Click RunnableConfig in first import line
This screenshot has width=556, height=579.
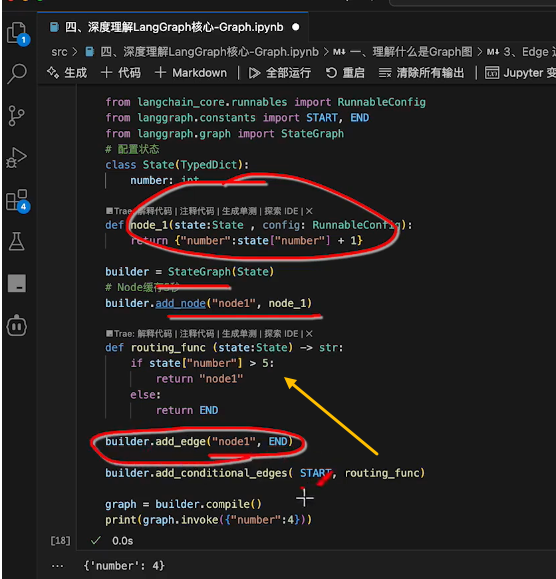(x=381, y=102)
